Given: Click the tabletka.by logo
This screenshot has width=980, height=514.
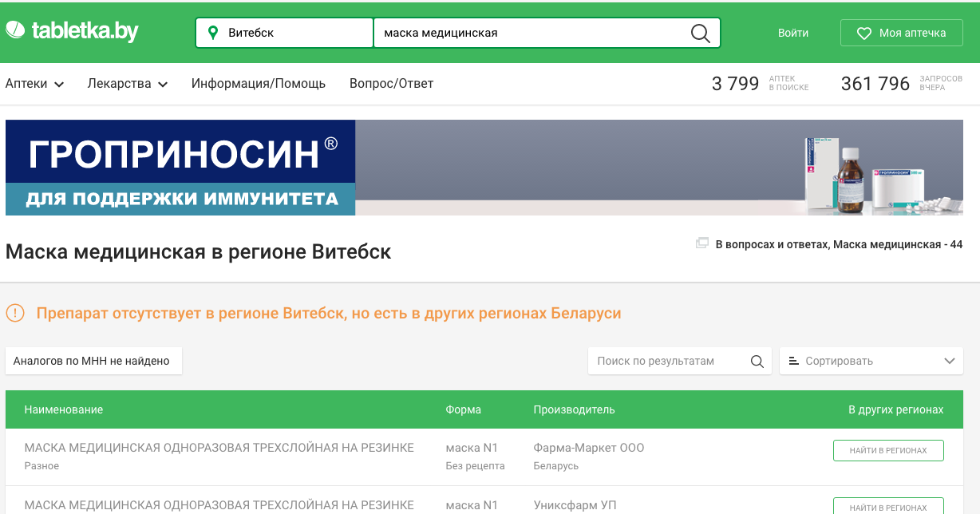Looking at the screenshot, I should pyautogui.click(x=72, y=31).
